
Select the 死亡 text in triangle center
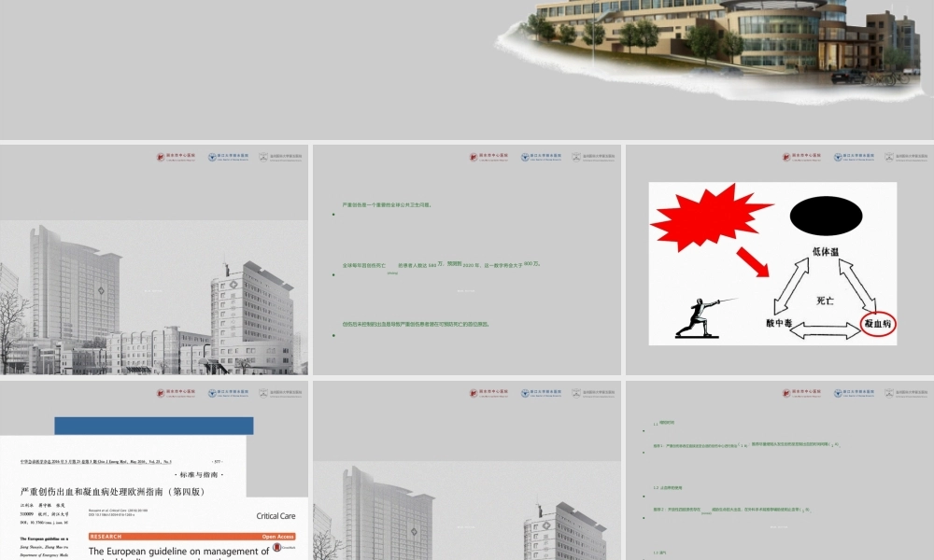pyautogui.click(x=826, y=301)
